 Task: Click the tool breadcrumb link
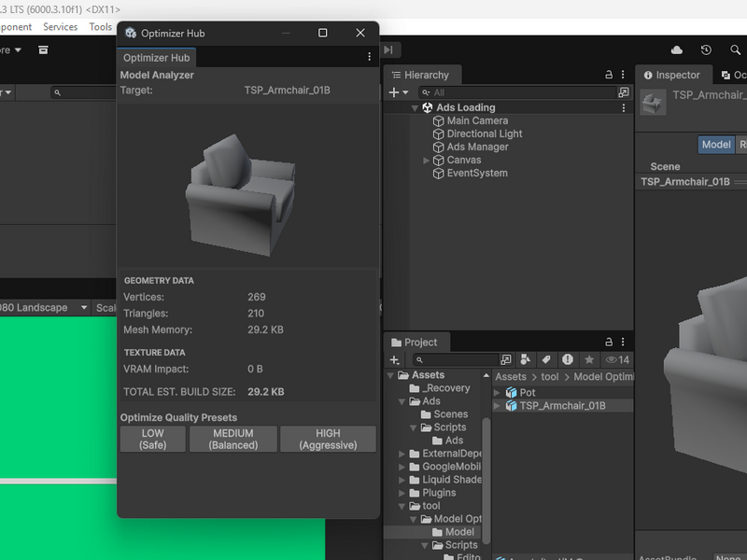[549, 377]
